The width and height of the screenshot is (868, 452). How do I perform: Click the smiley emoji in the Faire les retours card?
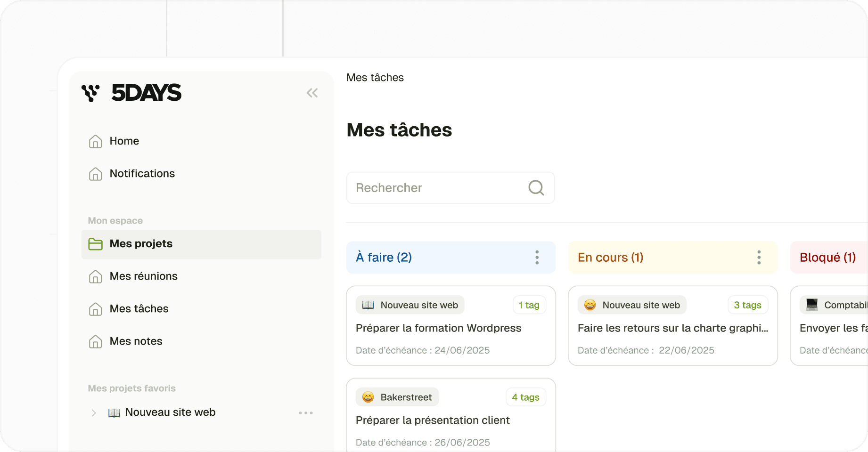590,305
